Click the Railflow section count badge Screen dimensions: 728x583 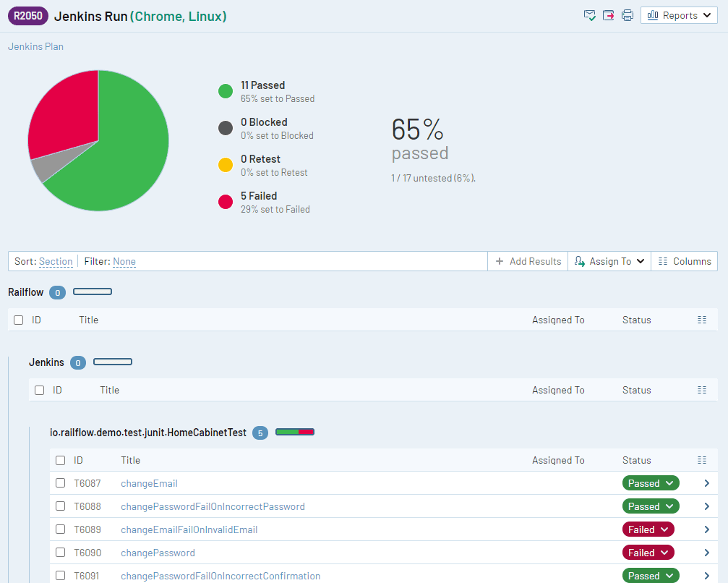pos(58,293)
